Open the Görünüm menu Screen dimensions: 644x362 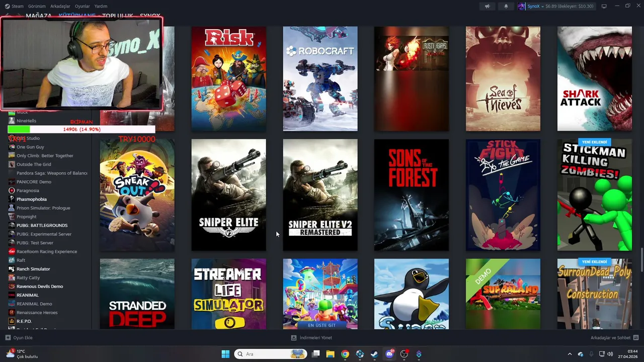(37, 7)
